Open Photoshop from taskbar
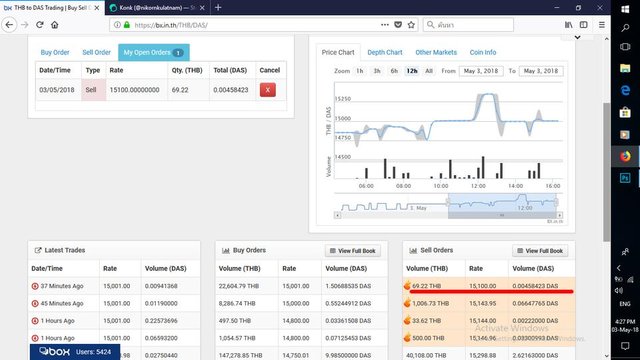The image size is (640, 360). pyautogui.click(x=625, y=178)
